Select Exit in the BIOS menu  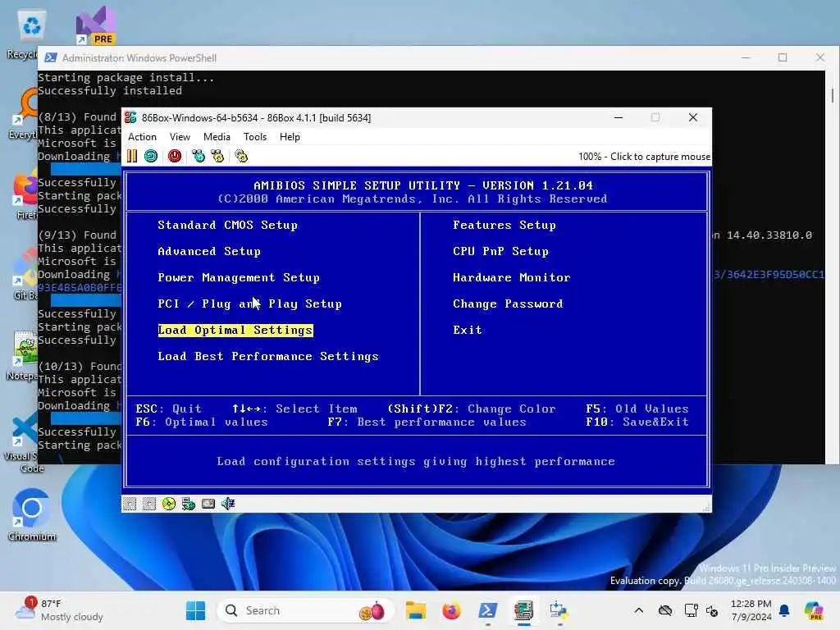[x=467, y=330]
